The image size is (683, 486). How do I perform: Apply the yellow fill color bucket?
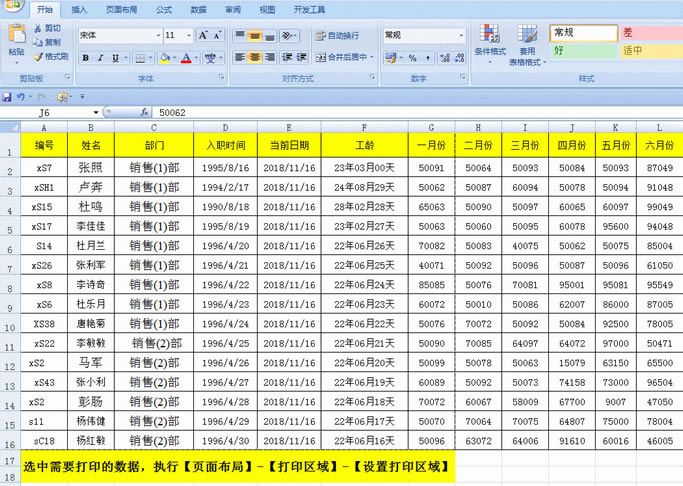click(165, 57)
